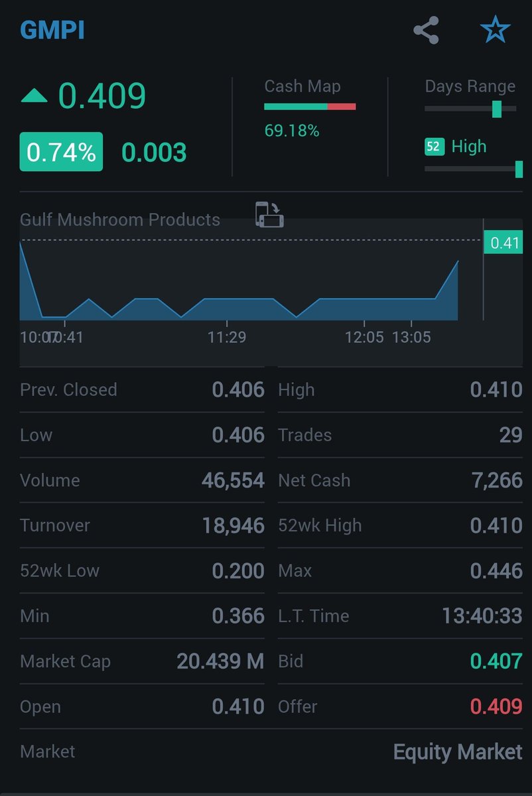The width and height of the screenshot is (532, 796).
Task: Tap the Cash Map label
Action: click(x=302, y=86)
